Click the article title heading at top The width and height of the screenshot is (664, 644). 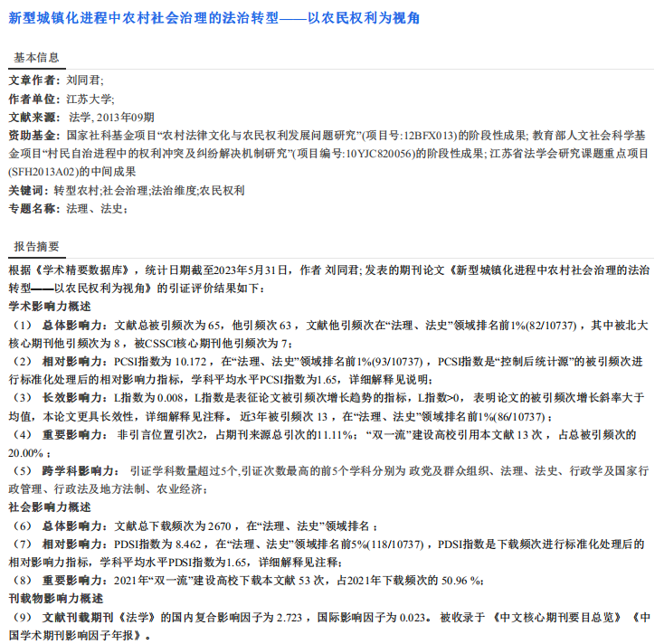[214, 18]
